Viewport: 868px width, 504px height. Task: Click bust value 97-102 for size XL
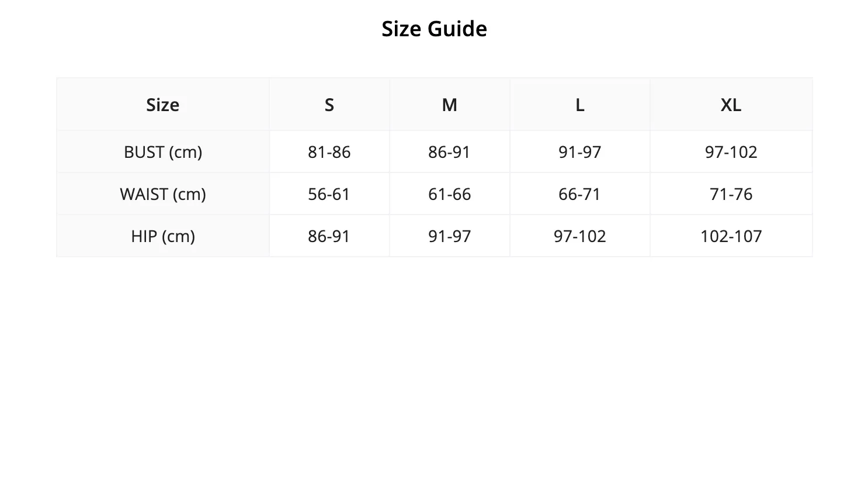731,152
